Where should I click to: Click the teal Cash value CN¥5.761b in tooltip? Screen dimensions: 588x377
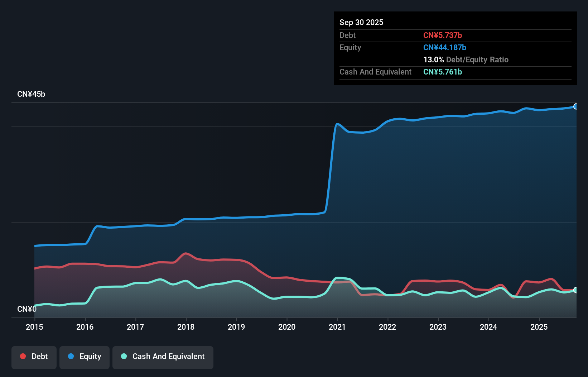click(443, 72)
